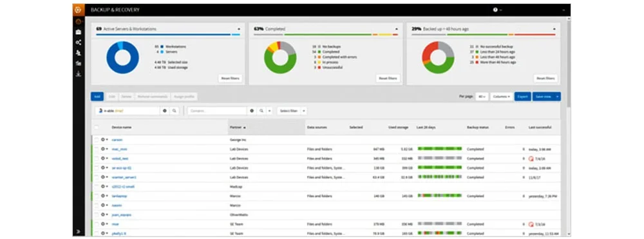This screenshot has width=644, height=239.
Task: Click the Save view button
Action: point(544,97)
